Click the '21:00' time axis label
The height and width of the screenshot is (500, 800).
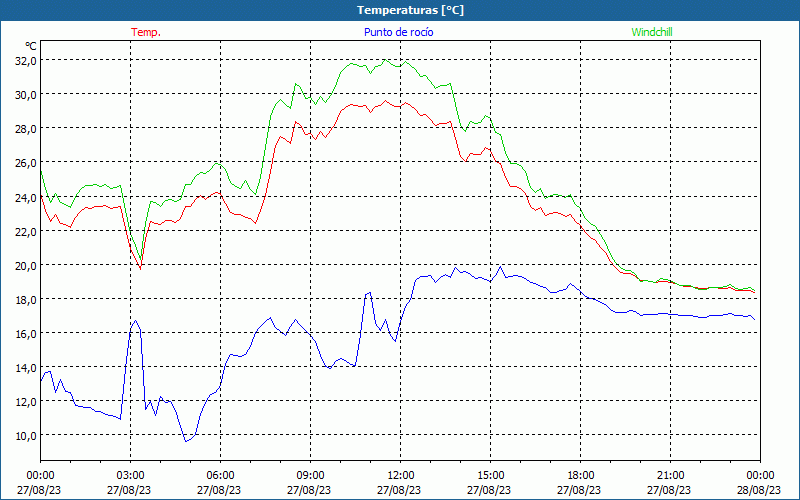point(670,476)
